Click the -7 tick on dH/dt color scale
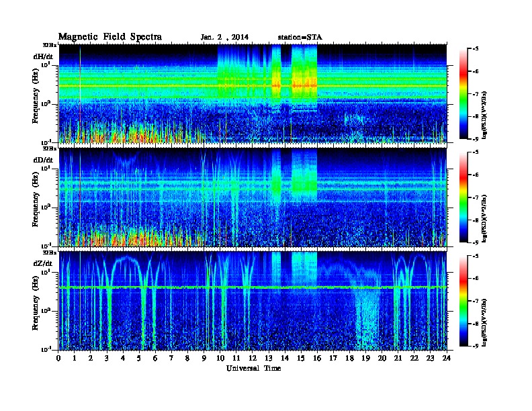Screen dimensions: 532x411 coord(475,94)
